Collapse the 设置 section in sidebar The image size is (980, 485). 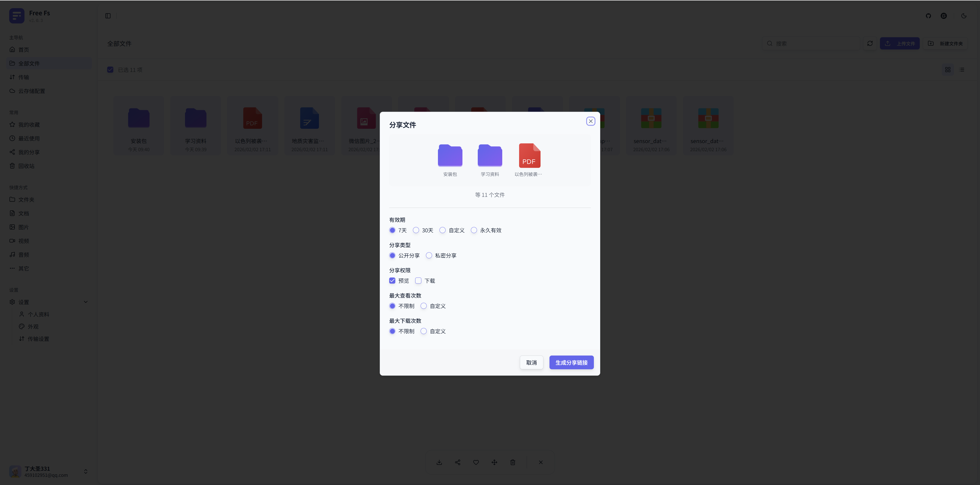tap(85, 302)
